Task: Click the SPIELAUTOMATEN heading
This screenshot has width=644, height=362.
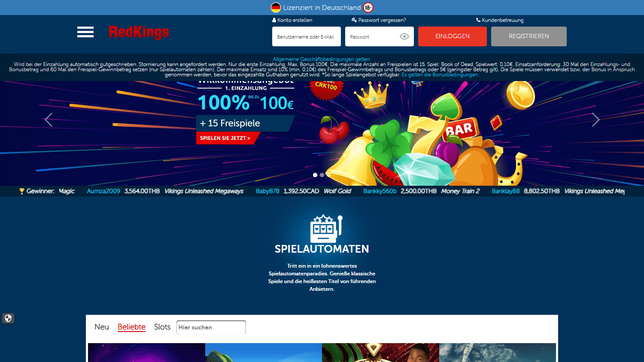Action: [x=322, y=249]
